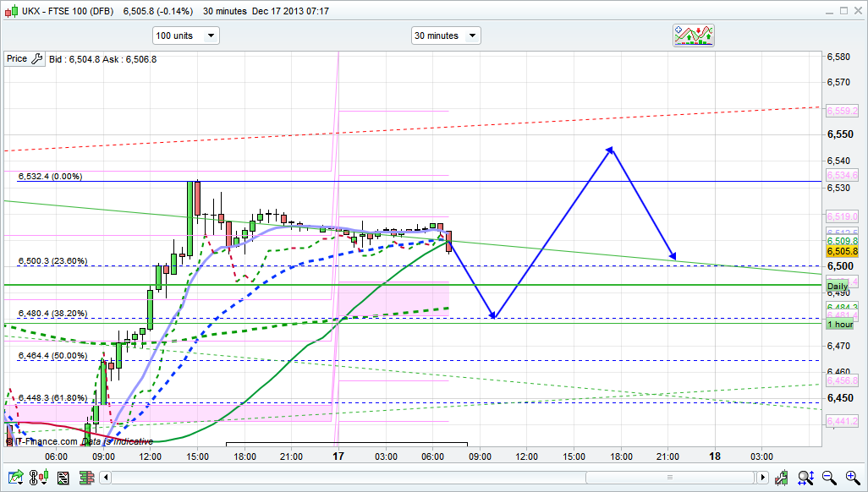
Task: Click the 6,505.8 current price tag
Action: [843, 251]
